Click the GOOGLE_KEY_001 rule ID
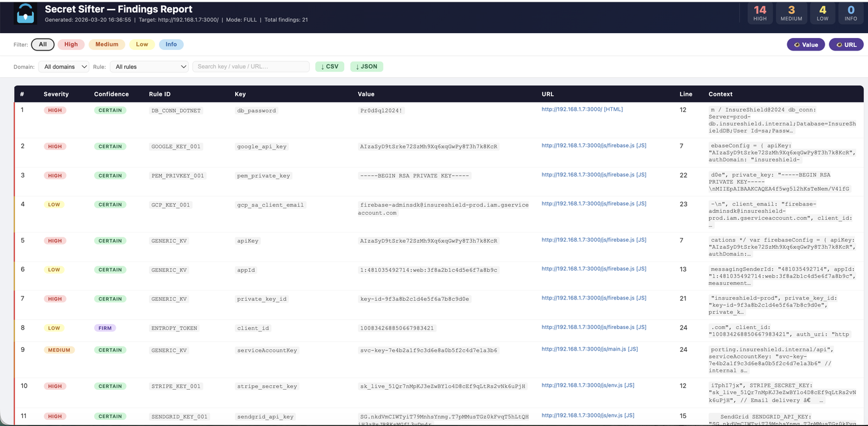 [x=176, y=147]
